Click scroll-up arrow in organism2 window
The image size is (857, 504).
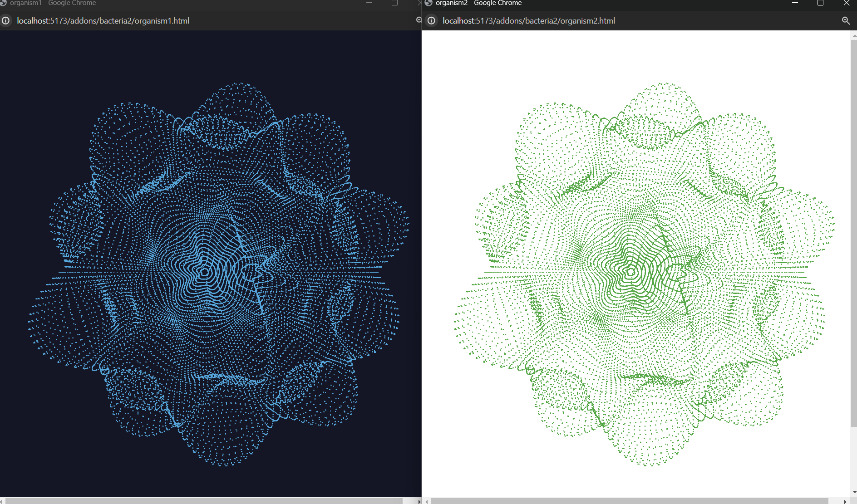(853, 34)
